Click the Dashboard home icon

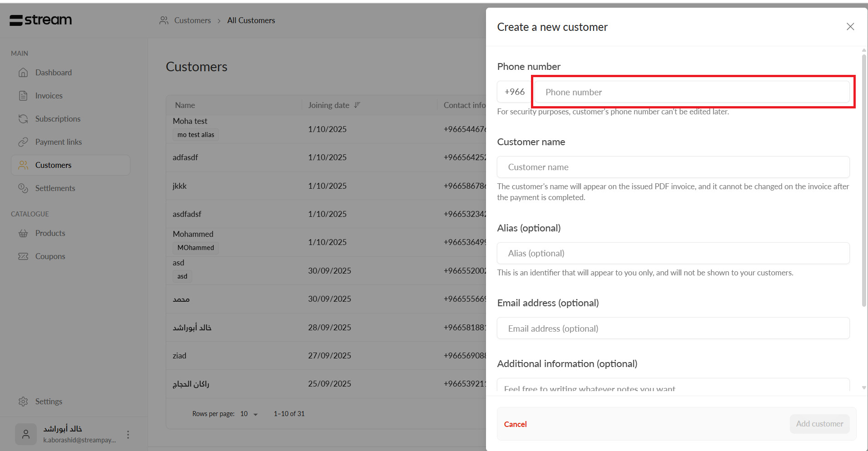coord(23,73)
